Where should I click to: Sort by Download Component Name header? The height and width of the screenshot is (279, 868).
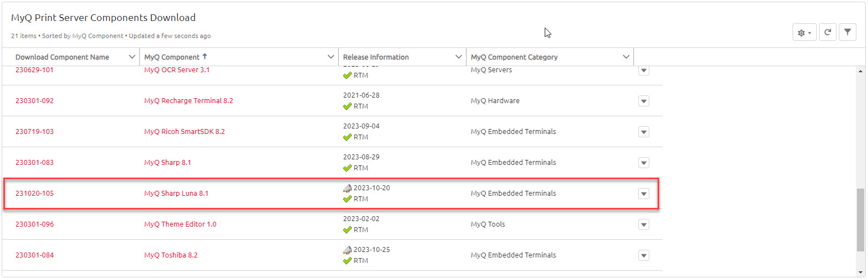pos(62,57)
